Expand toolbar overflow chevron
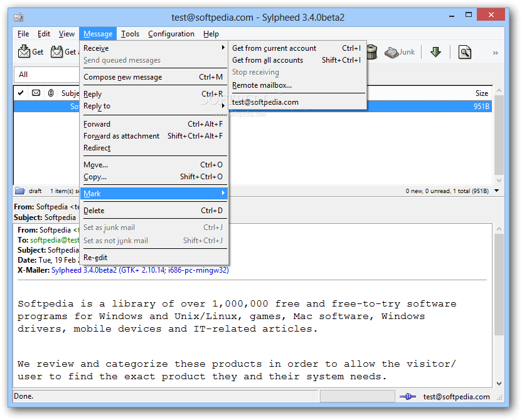The height and width of the screenshot is (420, 522). click(x=496, y=53)
